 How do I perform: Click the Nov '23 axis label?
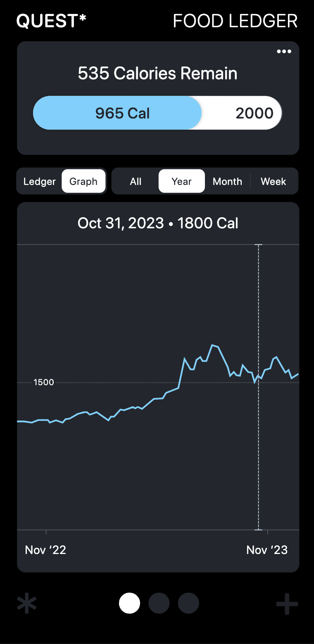(x=267, y=550)
